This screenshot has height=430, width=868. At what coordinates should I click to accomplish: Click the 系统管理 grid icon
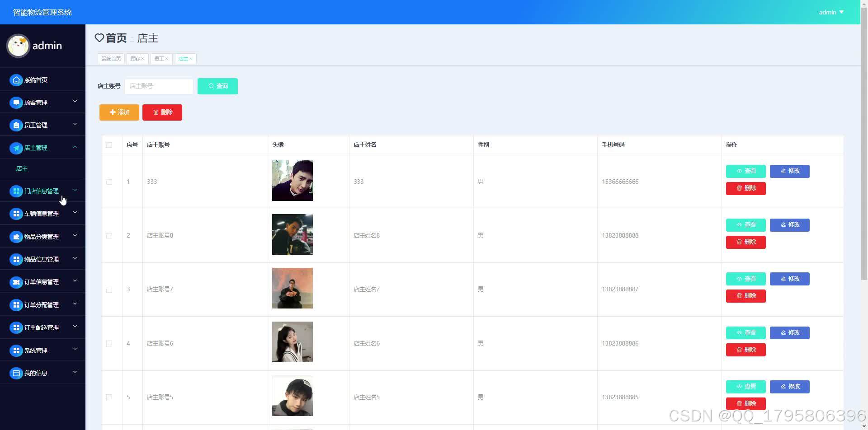16,351
